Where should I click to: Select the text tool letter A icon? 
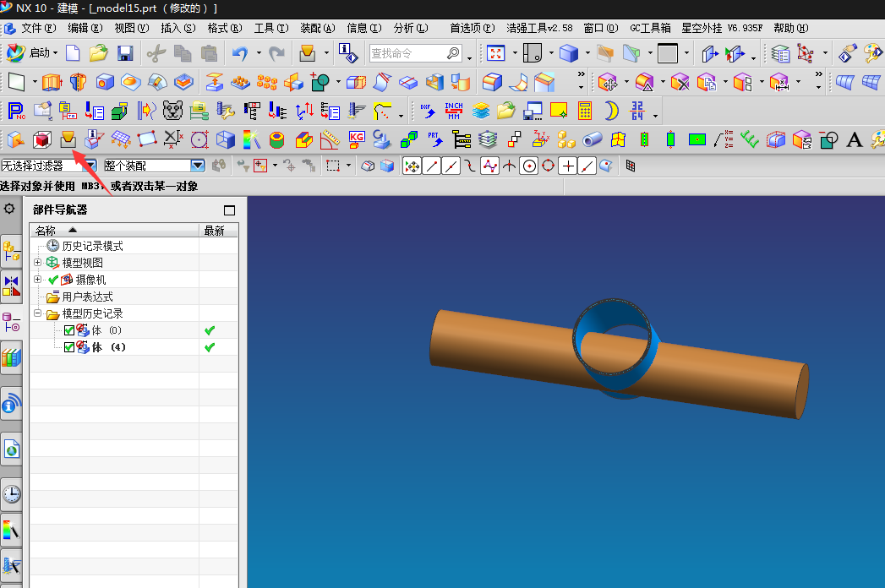(x=855, y=139)
